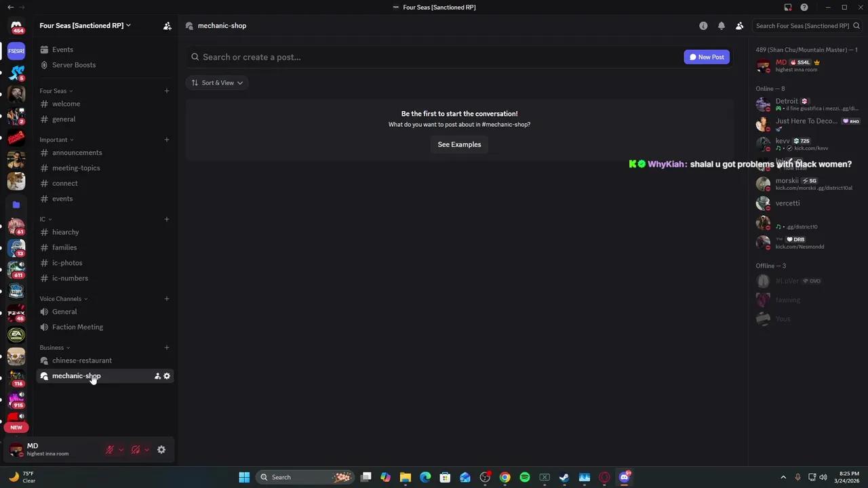Click the invite people icon beside server name
The height and width of the screenshot is (488, 868).
tap(167, 26)
